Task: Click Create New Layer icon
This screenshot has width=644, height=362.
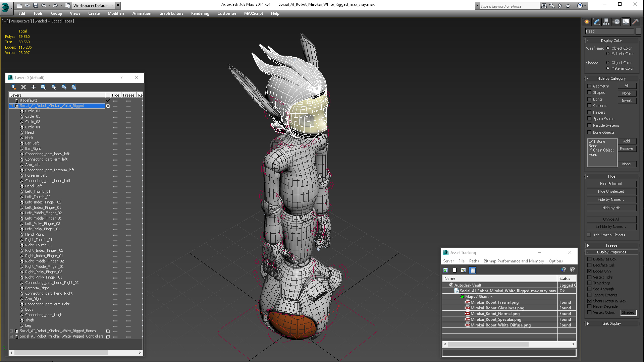Action: pos(13,87)
